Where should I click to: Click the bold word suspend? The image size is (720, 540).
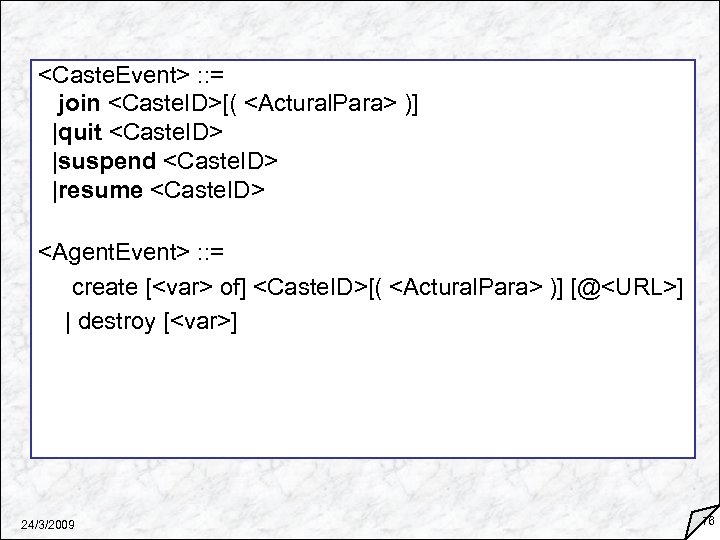(106, 160)
